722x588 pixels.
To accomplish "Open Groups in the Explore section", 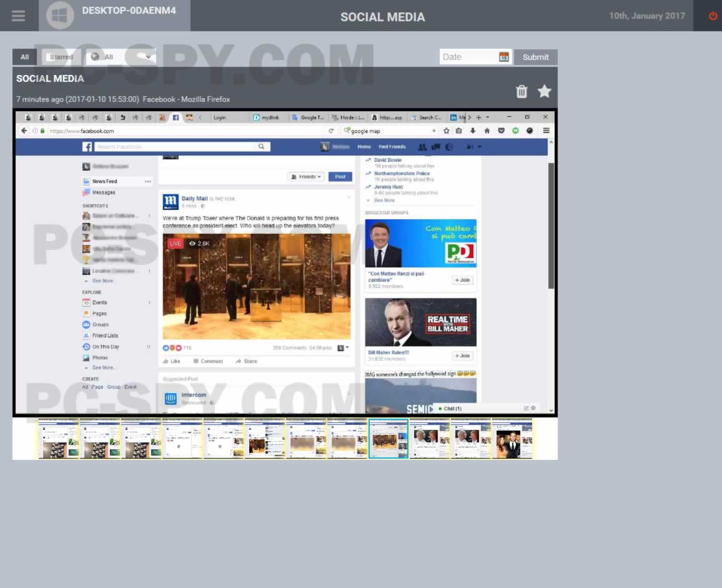I will 101,325.
